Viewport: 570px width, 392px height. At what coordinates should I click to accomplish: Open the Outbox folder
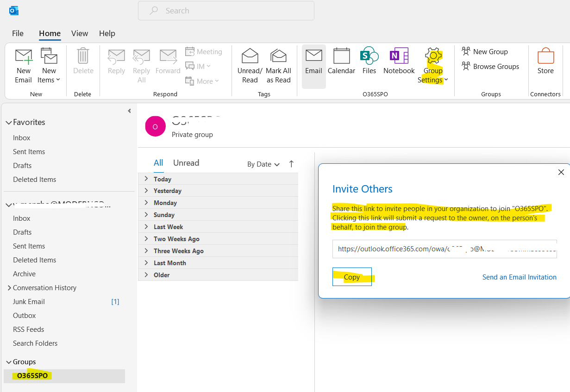[24, 316]
